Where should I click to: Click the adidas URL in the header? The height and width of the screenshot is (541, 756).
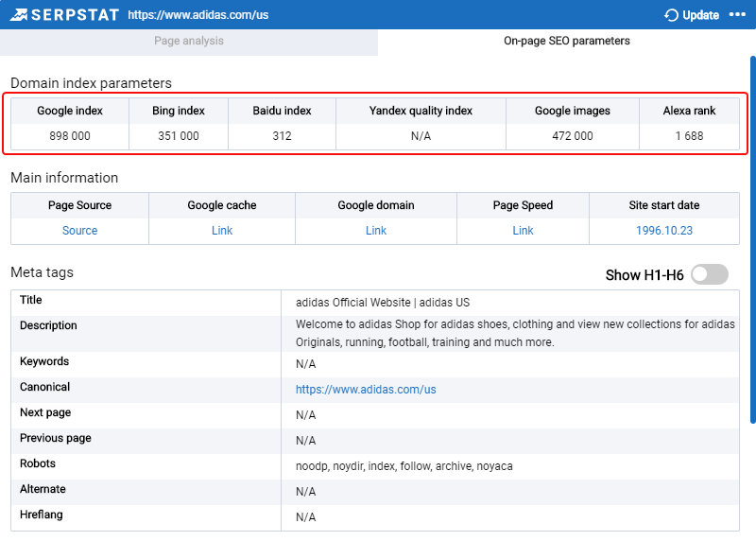tap(198, 15)
